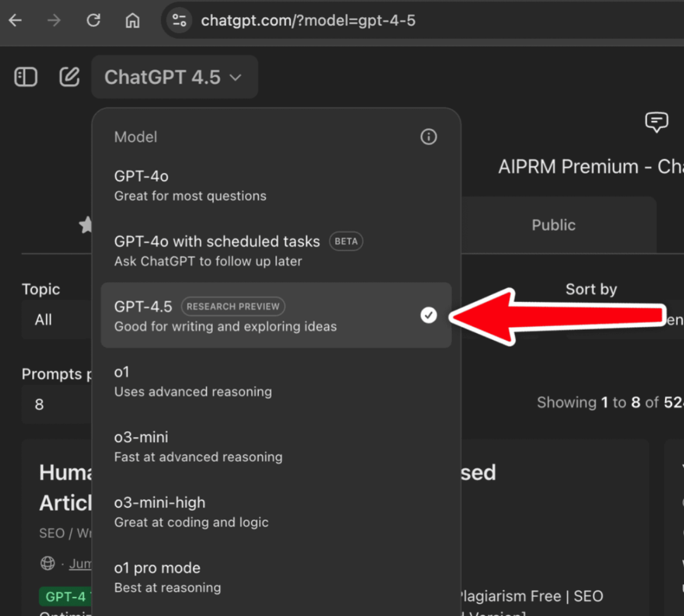Screen dimensions: 684x616
Task: Go back using the browser back arrow
Action: click(x=16, y=20)
